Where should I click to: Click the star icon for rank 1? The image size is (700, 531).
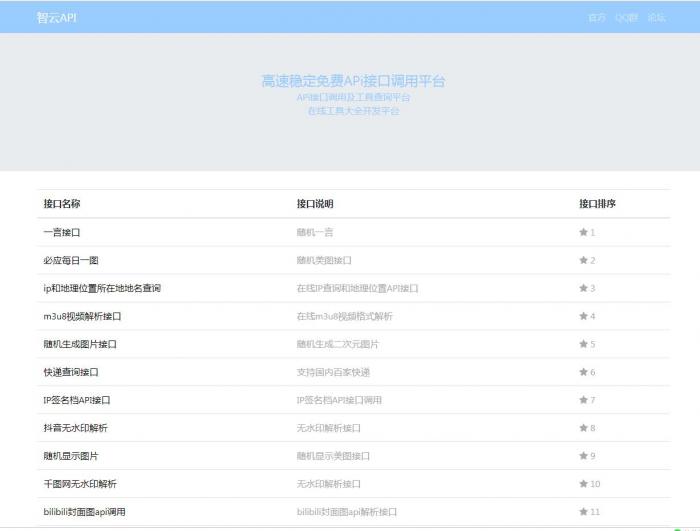coord(583,232)
